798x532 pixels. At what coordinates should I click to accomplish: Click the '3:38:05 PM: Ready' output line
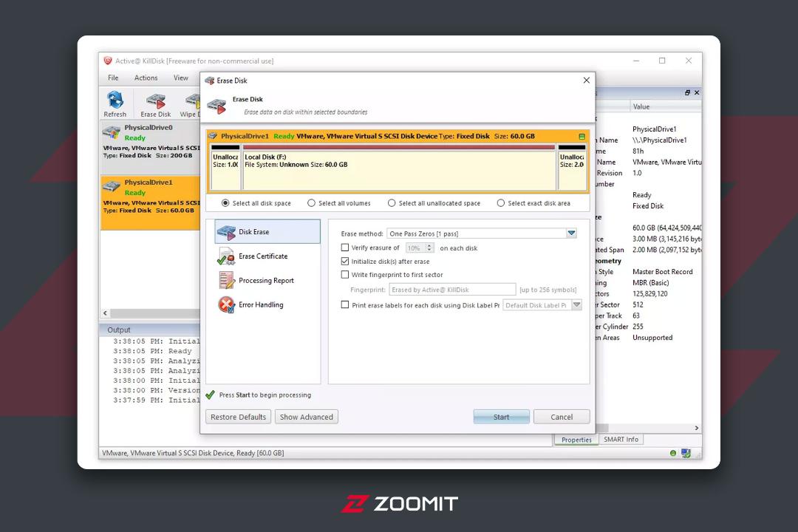[152, 351]
